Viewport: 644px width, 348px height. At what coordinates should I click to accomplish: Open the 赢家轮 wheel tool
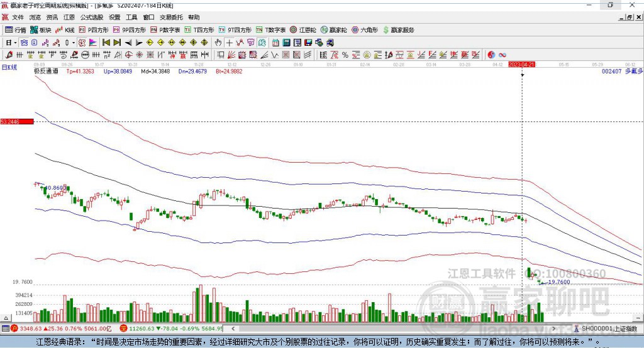(x=333, y=30)
